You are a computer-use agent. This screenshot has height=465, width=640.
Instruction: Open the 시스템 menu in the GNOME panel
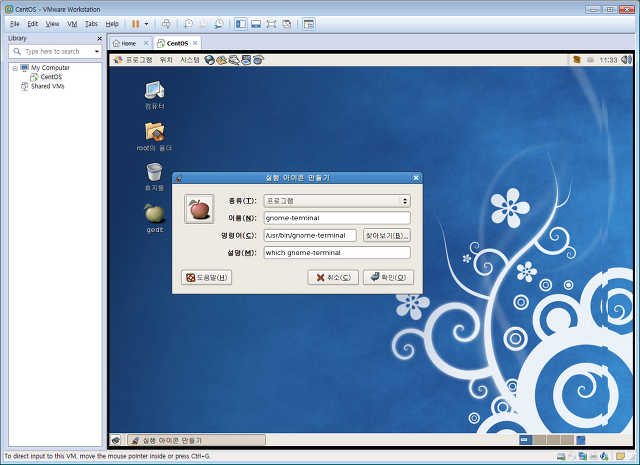(x=190, y=60)
